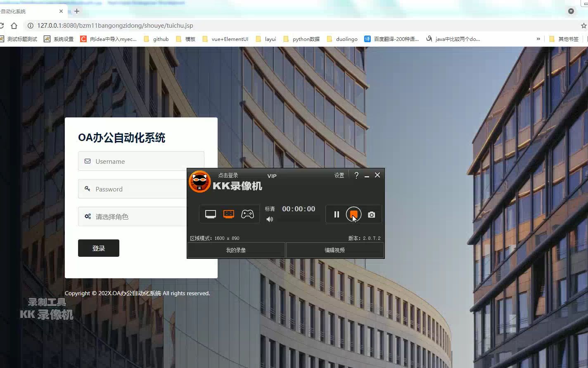Open 测试标题测试 bookmark
Screen dimensions: 588x368
click(19, 39)
